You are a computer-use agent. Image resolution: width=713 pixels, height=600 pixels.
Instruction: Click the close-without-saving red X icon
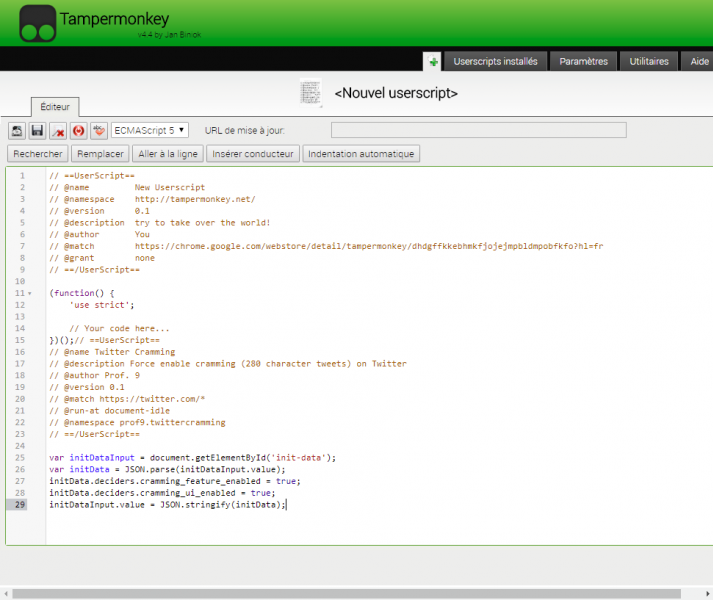click(58, 131)
